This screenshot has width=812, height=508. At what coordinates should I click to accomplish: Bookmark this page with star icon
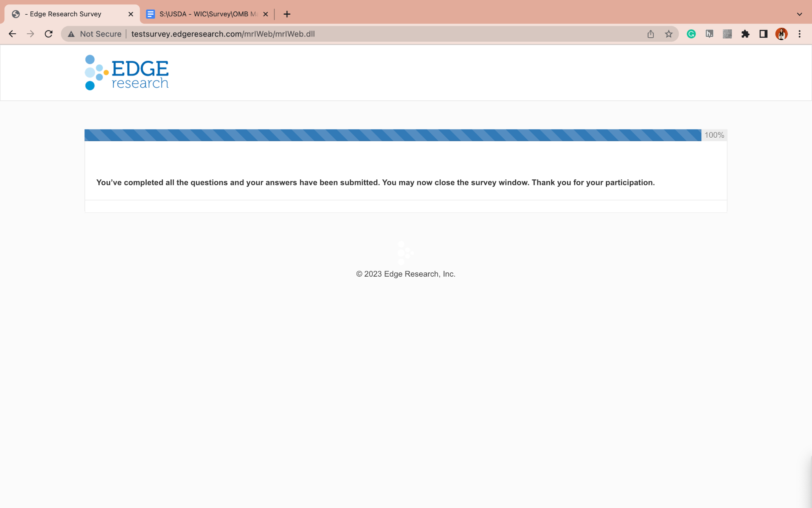[669, 34]
